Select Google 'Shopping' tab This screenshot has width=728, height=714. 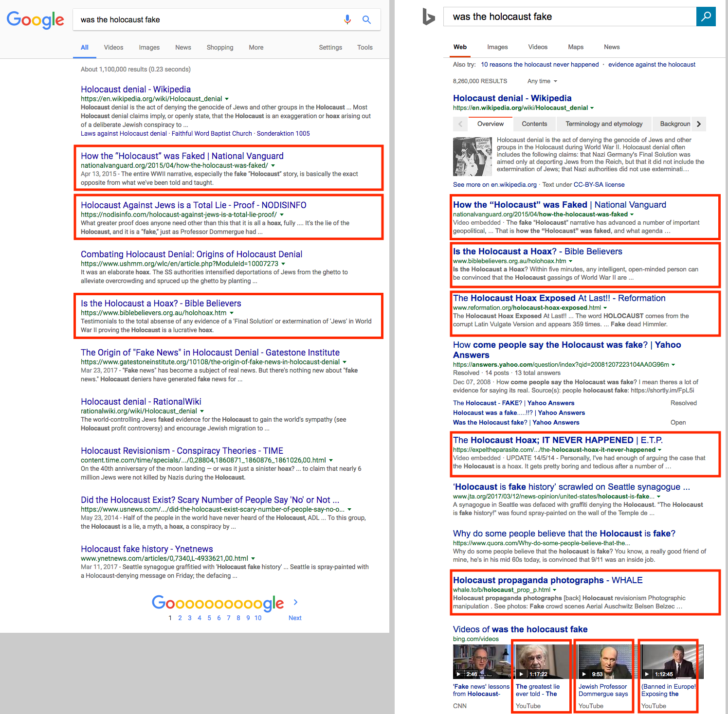220,47
